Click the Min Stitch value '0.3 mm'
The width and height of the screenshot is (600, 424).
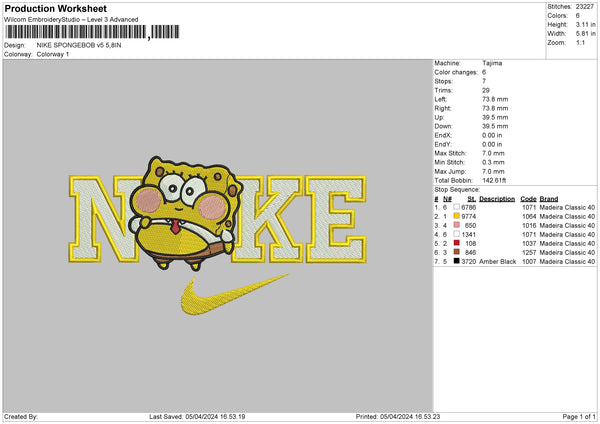(x=493, y=163)
